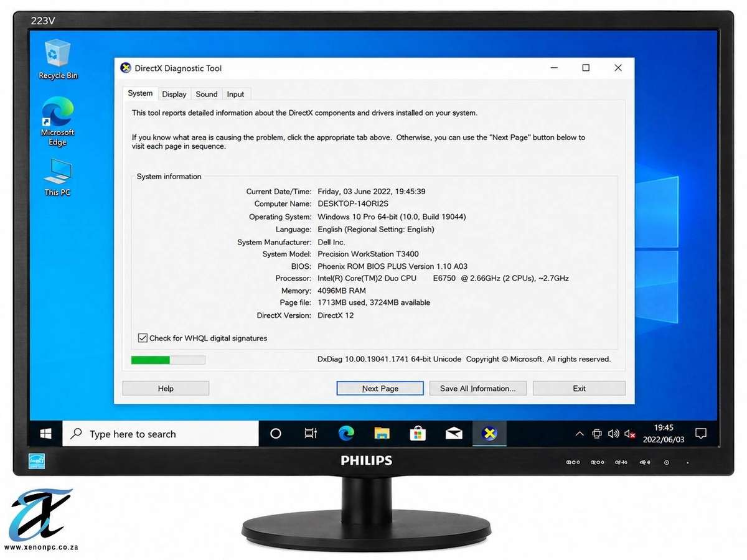Switch to the System tab

(140, 93)
